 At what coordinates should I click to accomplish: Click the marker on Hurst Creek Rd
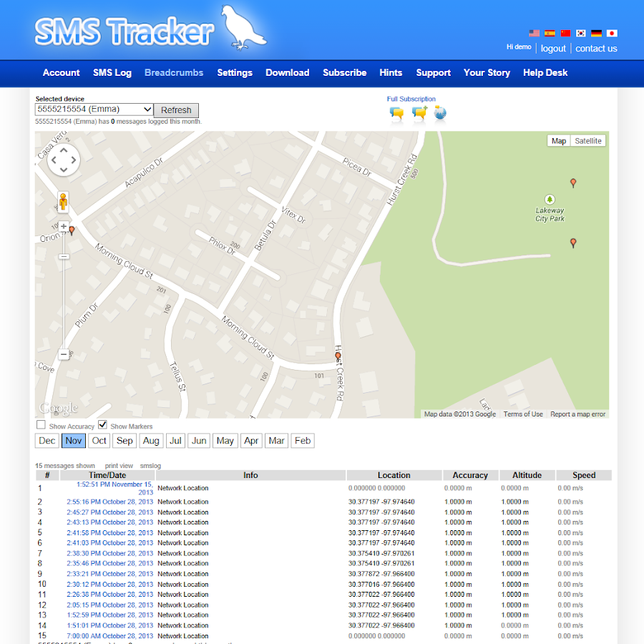pos(338,357)
